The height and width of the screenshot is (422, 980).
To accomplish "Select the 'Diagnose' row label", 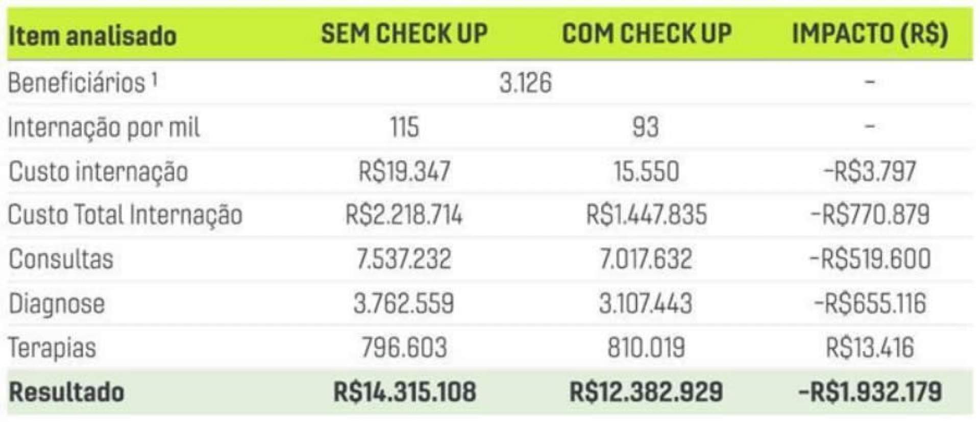I will [x=57, y=303].
